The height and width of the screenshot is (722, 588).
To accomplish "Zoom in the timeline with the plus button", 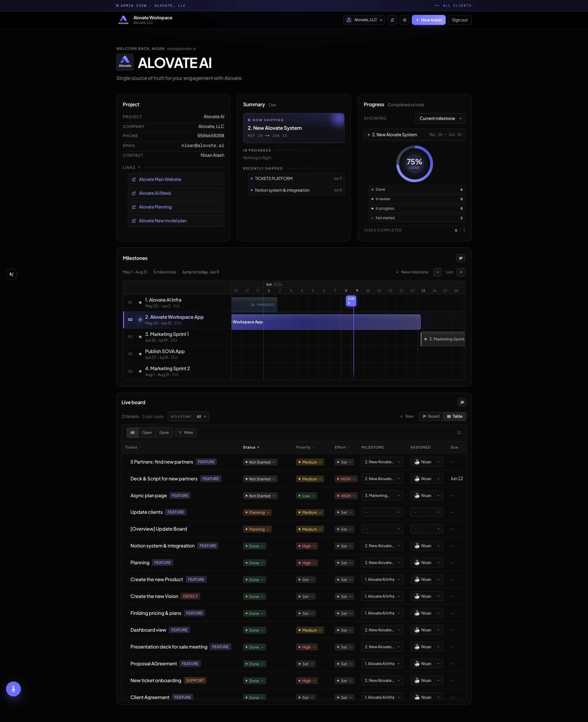I will coord(461,272).
